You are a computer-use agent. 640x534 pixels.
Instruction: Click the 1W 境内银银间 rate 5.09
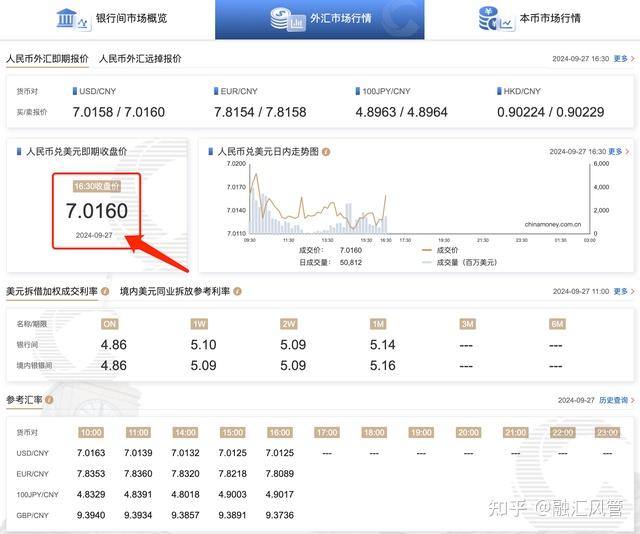(203, 365)
